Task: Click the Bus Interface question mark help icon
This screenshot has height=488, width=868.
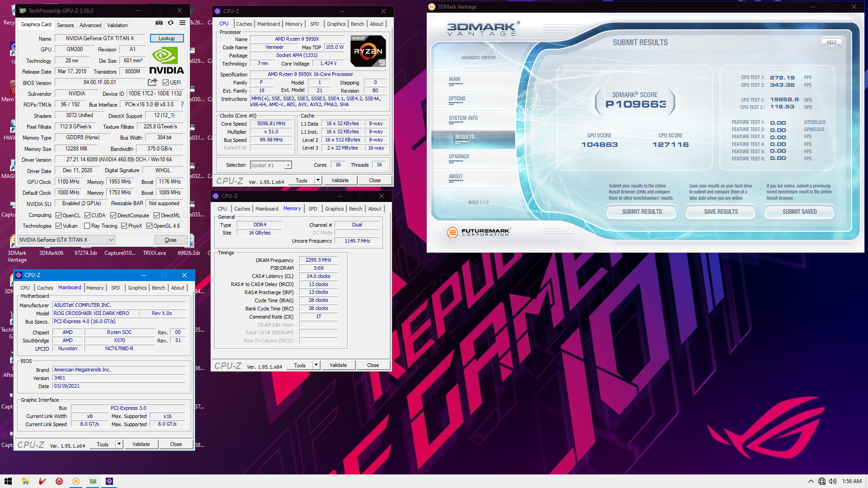Action: pyautogui.click(x=182, y=104)
